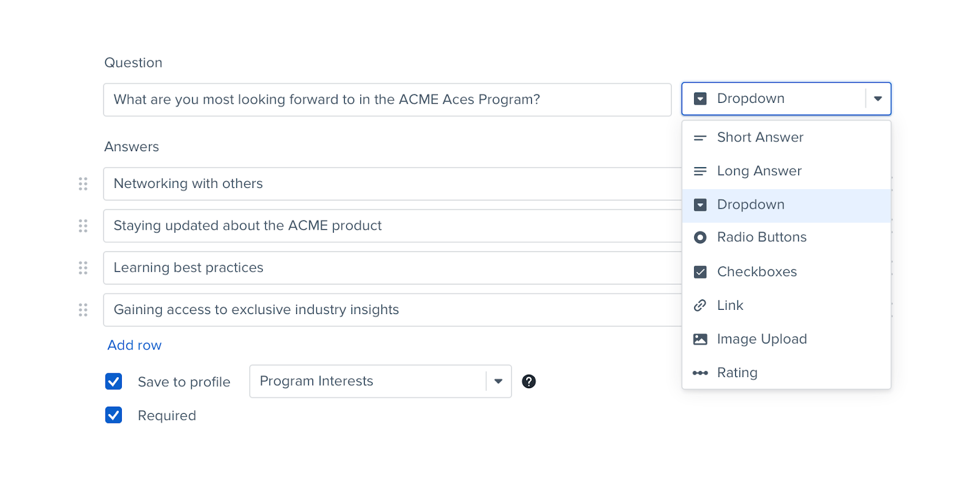Viewport: 980px width, 499px height.
Task: Click the arrow on Program Interests selector
Action: pyautogui.click(x=499, y=381)
